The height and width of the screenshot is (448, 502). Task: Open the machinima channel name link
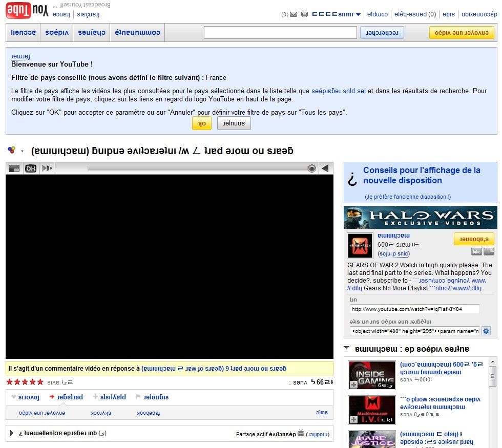[x=393, y=236]
